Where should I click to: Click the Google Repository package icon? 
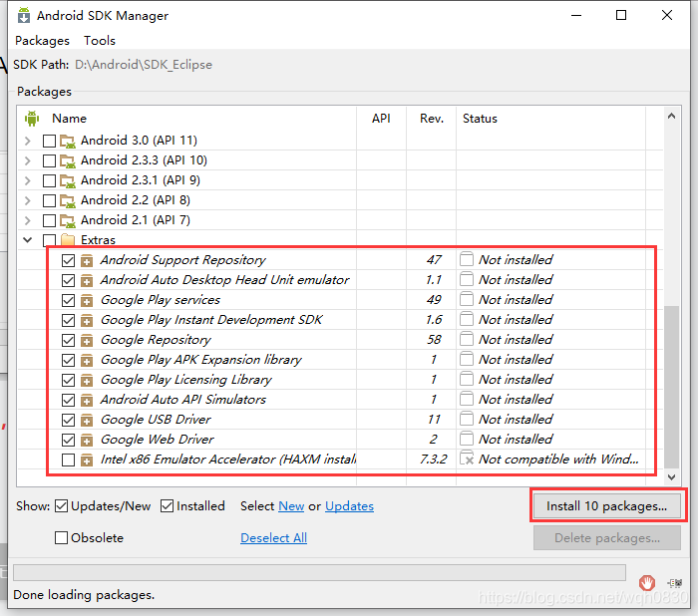coord(87,341)
